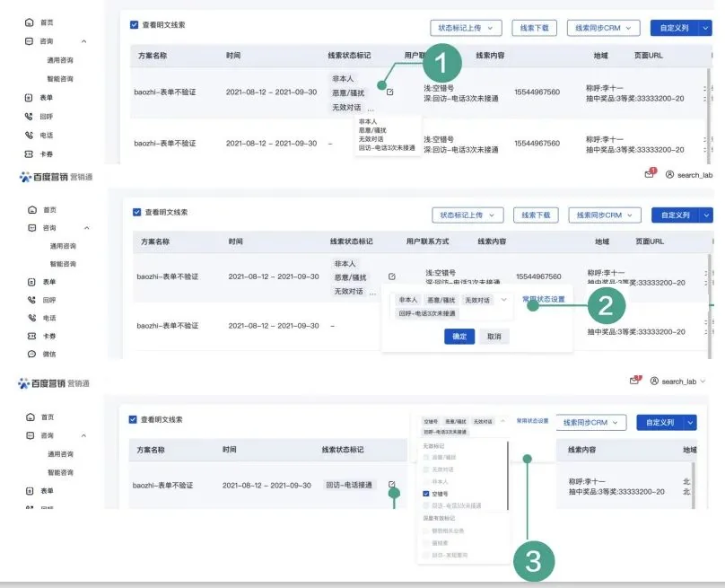Open 状态标记上传 dropdown in top screenshot

466,28
